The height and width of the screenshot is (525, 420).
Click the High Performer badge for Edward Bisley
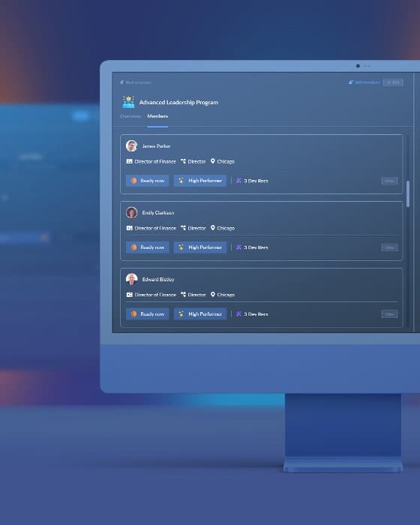pos(200,314)
